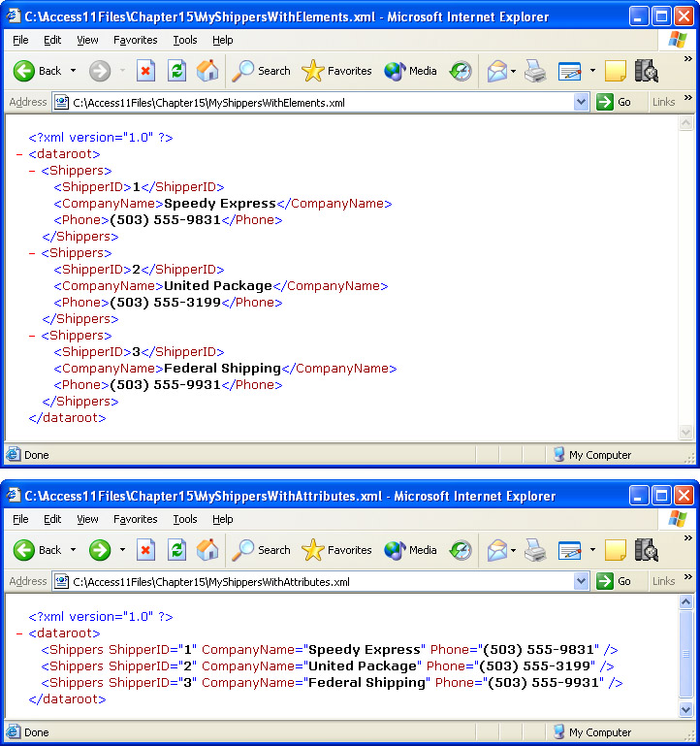Collapse dataroot node in top XML view

(20, 154)
